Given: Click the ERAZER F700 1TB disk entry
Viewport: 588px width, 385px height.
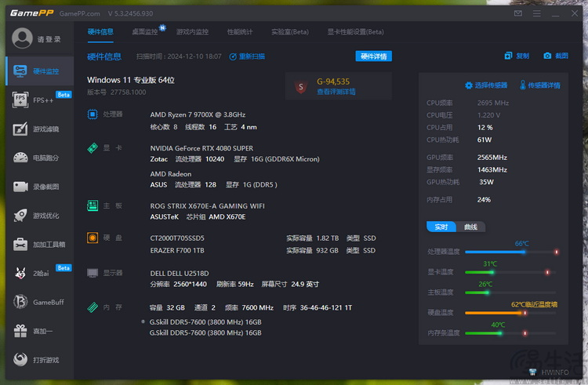Looking at the screenshot, I should click(177, 250).
